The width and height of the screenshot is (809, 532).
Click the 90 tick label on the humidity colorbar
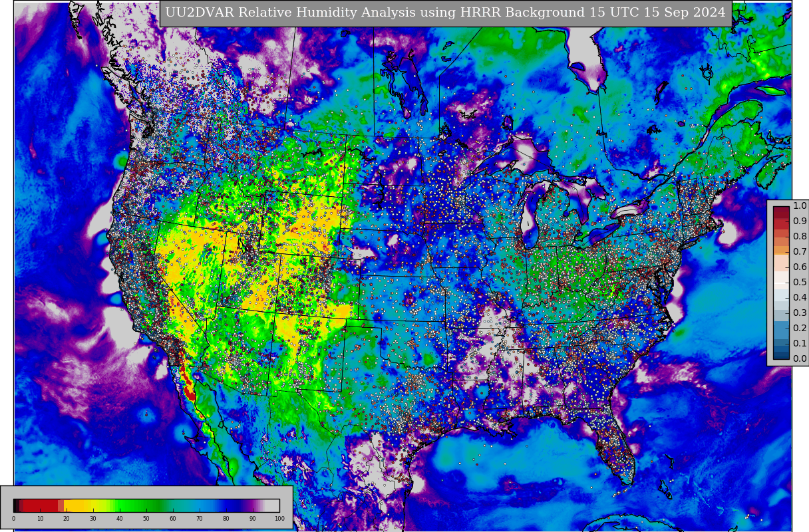point(253,519)
